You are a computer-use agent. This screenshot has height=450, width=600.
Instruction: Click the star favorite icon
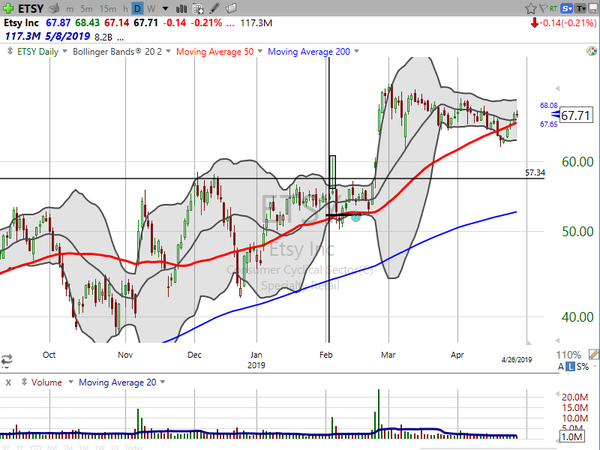(x=530, y=8)
